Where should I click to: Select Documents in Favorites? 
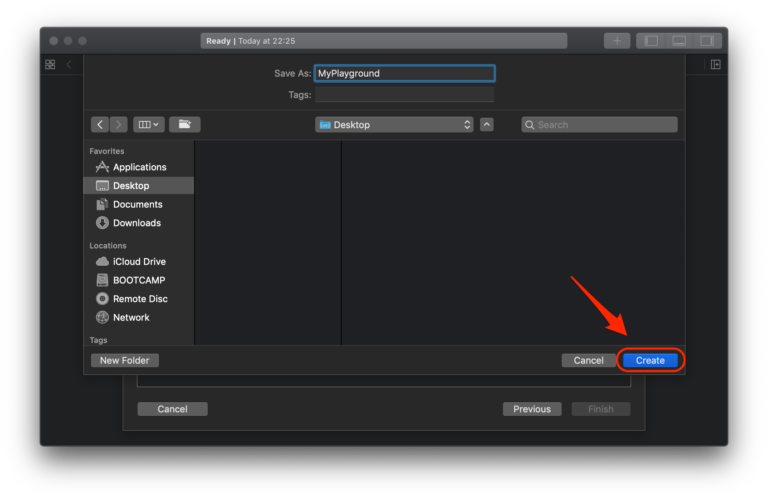(x=137, y=204)
